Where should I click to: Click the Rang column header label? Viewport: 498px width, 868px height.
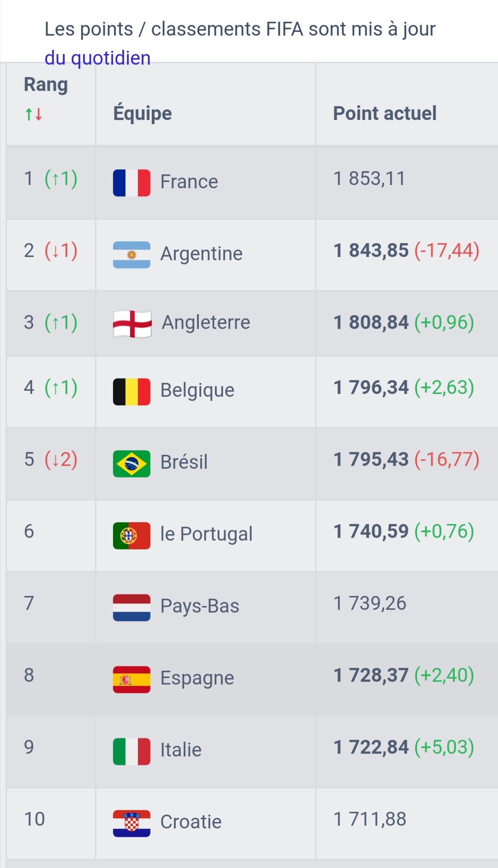(x=46, y=85)
